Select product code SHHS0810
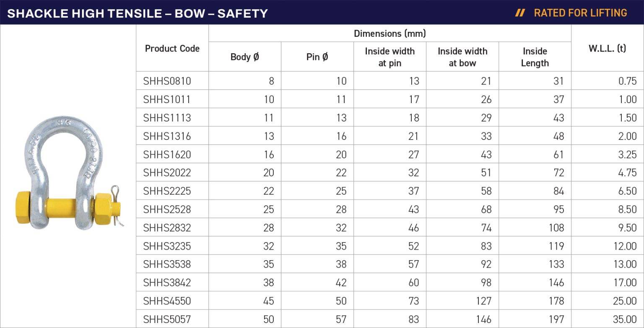The width and height of the screenshot is (644, 328). [x=167, y=81]
